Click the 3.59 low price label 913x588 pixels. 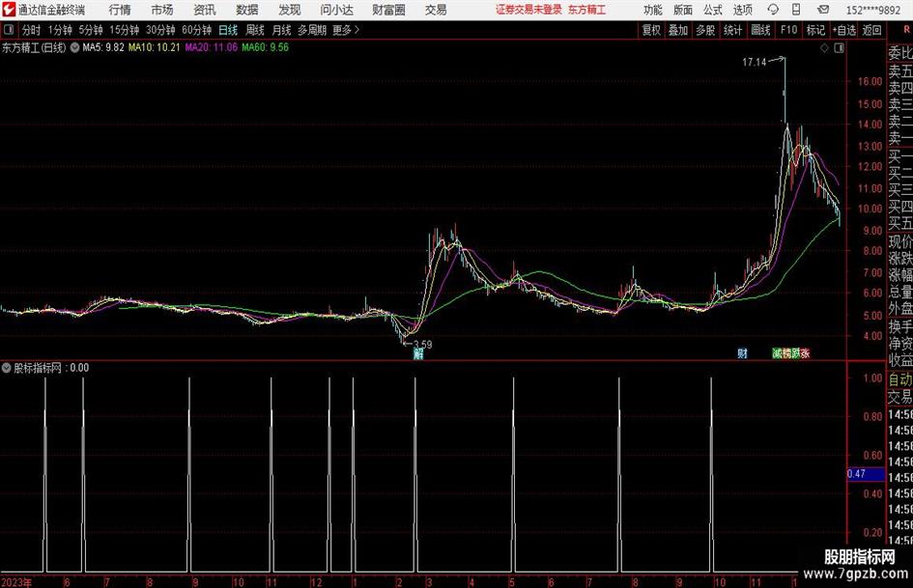tap(423, 345)
